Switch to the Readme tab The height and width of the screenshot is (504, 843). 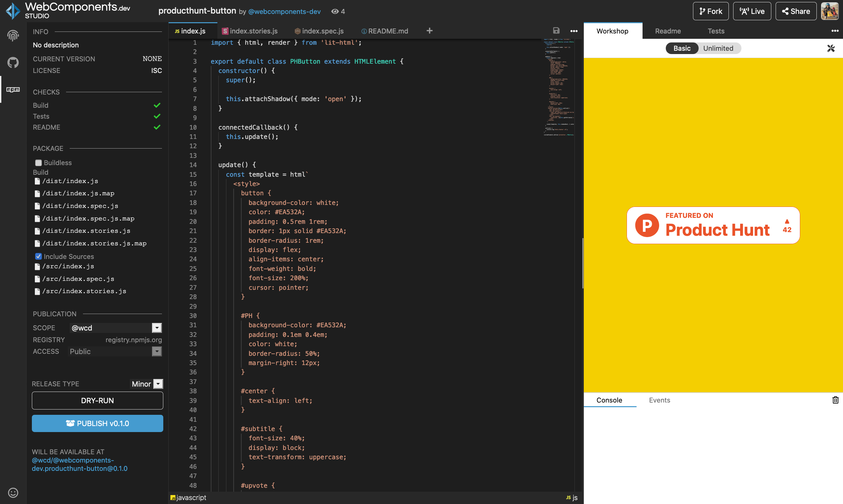[668, 31]
